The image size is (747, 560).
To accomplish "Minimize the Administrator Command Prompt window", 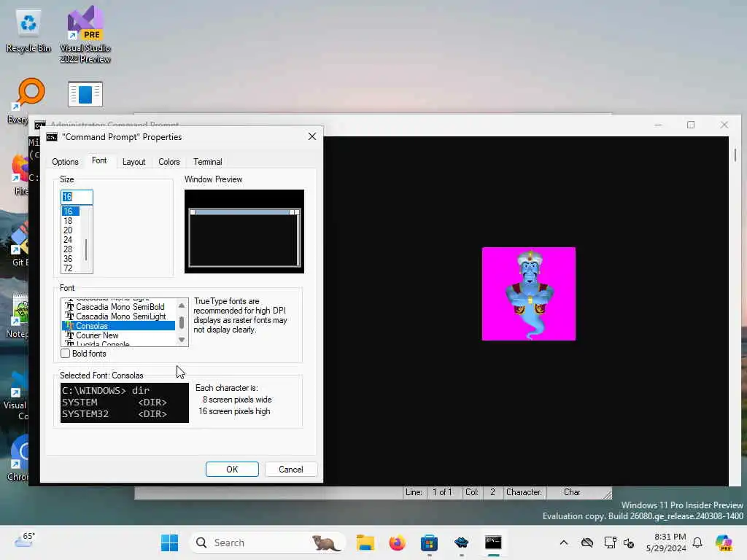I will [x=658, y=125].
